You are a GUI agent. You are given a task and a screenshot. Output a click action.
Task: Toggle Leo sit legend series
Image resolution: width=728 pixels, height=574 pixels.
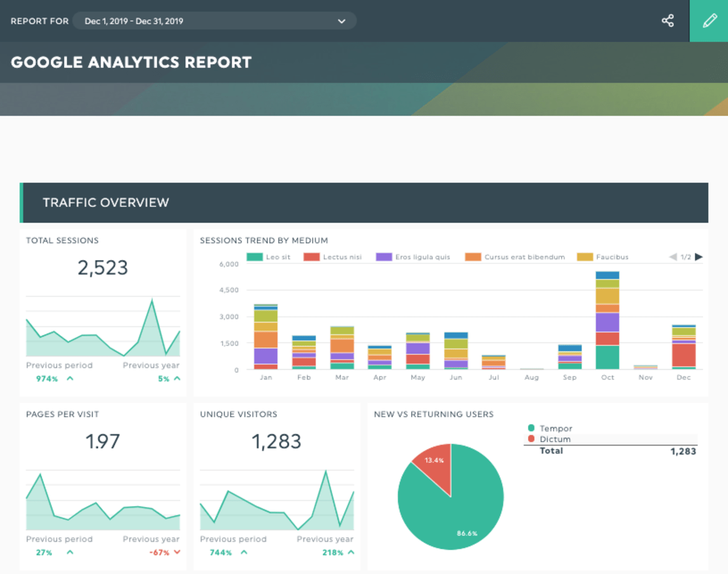pyautogui.click(x=269, y=257)
